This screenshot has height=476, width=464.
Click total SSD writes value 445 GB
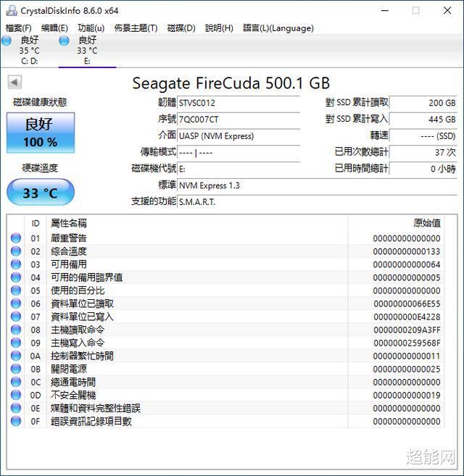point(423,120)
